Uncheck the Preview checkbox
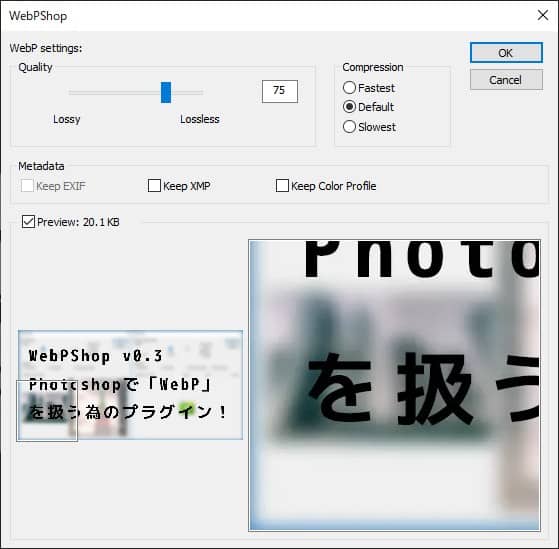The image size is (559, 549). coord(29,221)
